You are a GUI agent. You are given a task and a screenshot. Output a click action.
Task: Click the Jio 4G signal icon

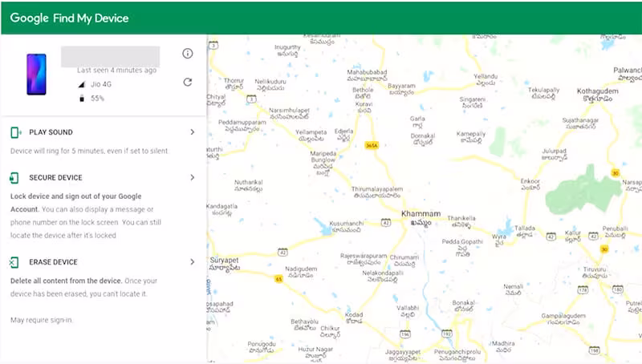point(82,84)
